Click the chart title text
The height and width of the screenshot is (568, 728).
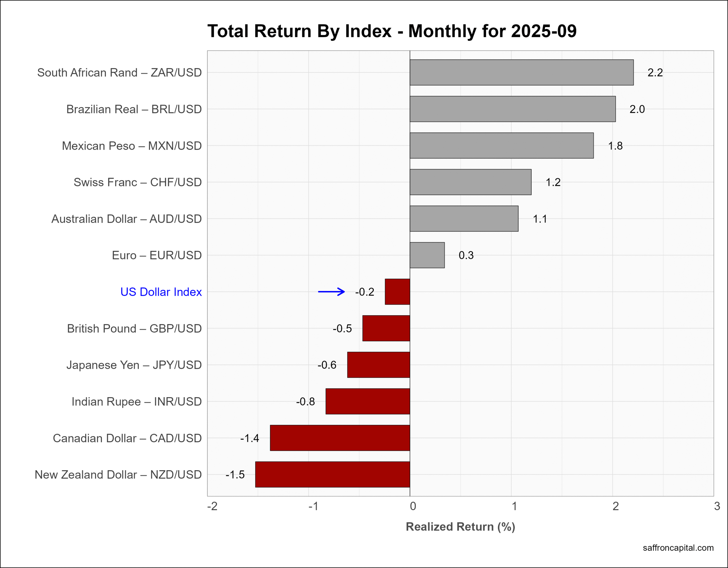pos(392,31)
